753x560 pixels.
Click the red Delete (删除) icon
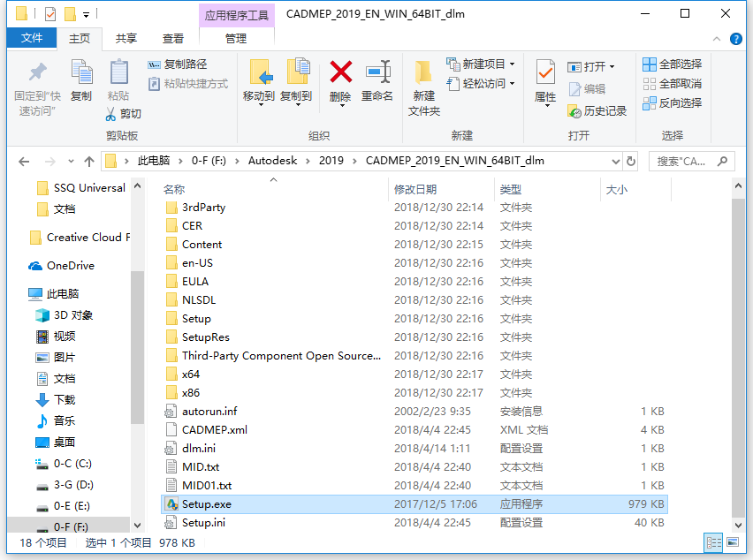[x=340, y=72]
